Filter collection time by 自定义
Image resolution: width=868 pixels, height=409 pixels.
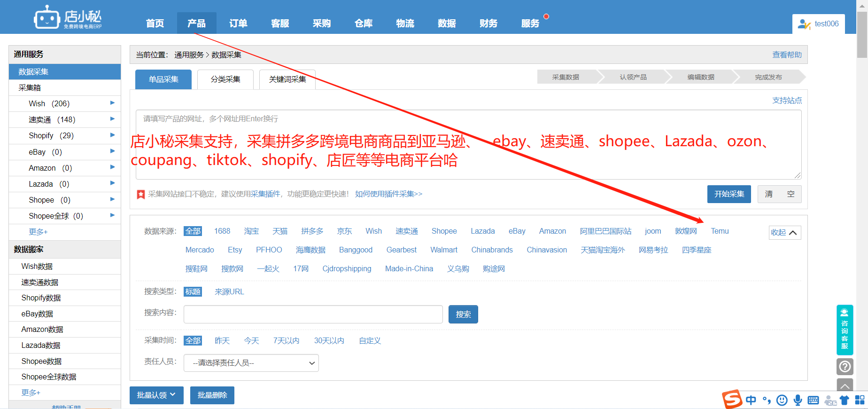(370, 340)
